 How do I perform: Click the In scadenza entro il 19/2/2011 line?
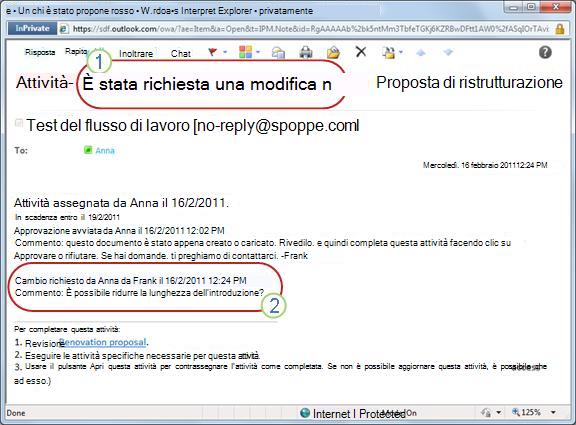(67, 217)
